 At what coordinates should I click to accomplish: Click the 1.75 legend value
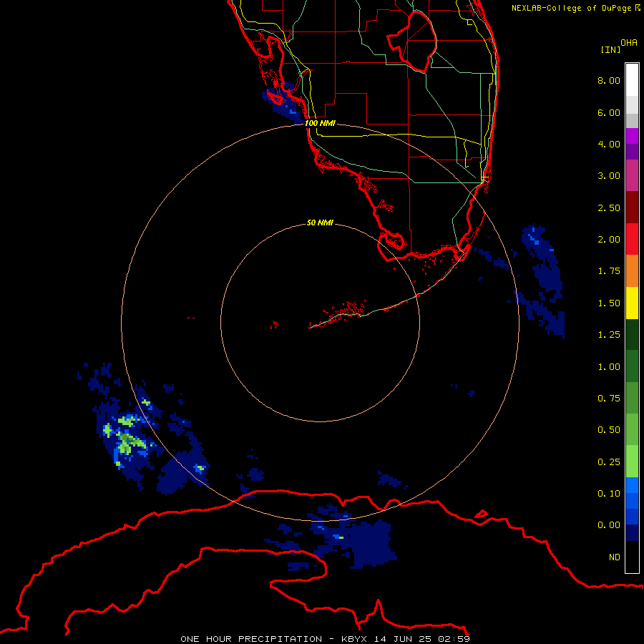pos(609,271)
